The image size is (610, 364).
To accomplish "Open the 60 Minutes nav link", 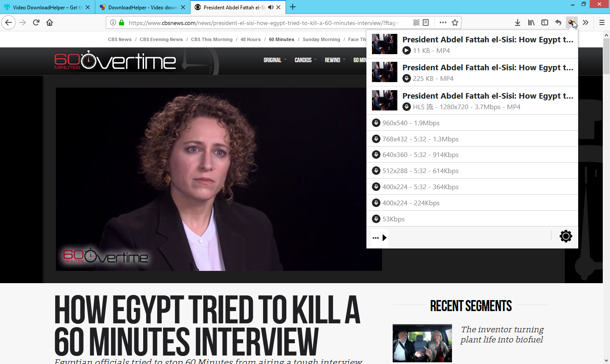I will [282, 39].
